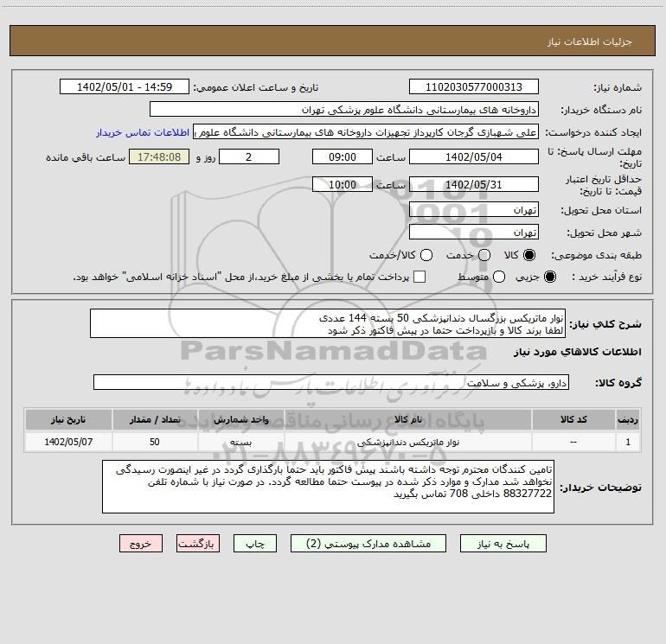666x644 pixels.
Task: Open 'اطلاعات تماس خریدار' link
Action: 143,132
